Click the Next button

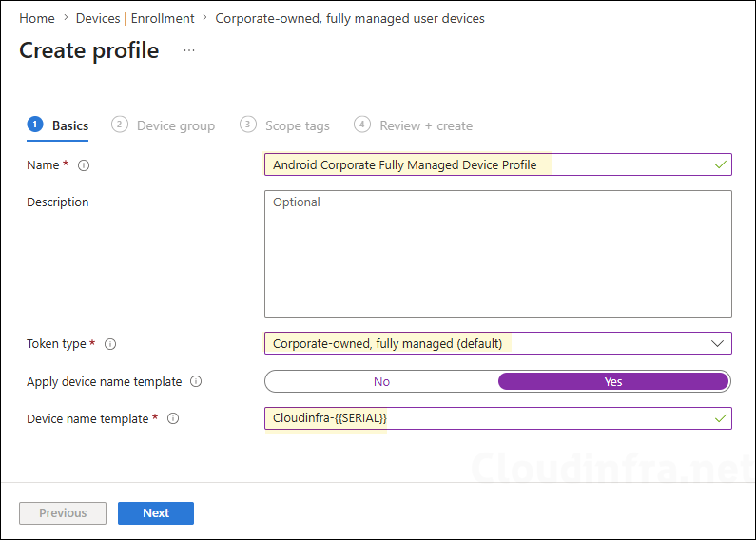156,513
